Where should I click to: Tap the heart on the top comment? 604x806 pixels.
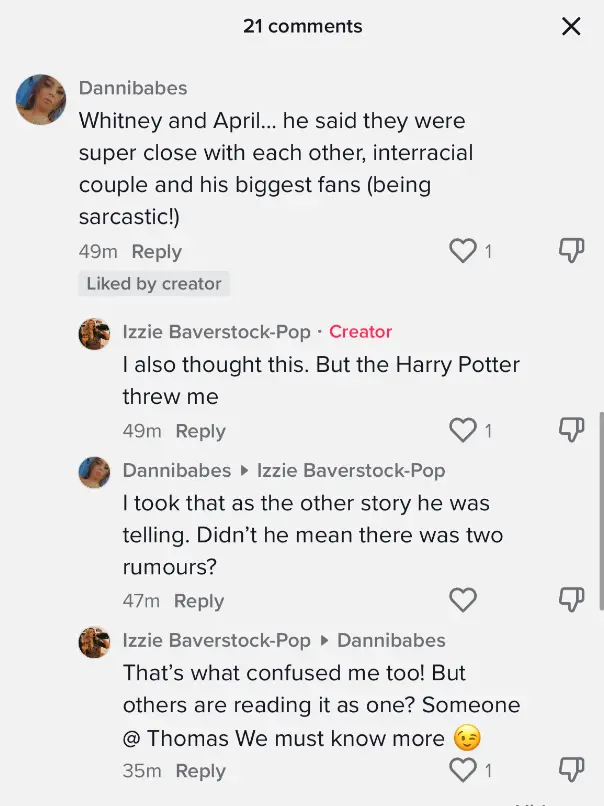pyautogui.click(x=461, y=250)
